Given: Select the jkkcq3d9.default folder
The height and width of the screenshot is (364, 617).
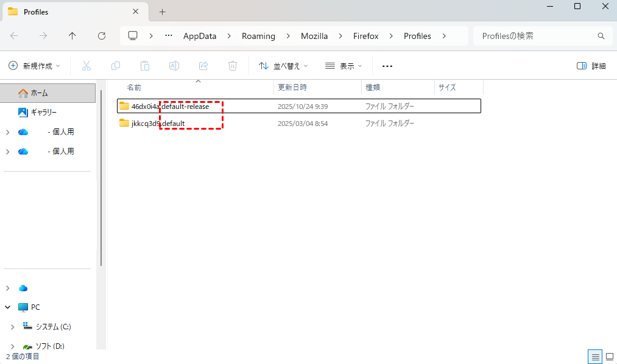Looking at the screenshot, I should [x=158, y=124].
